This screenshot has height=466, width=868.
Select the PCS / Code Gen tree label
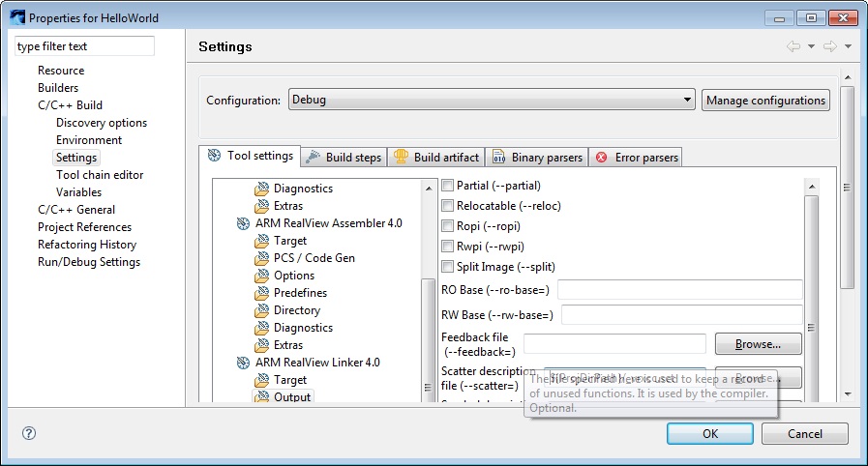click(x=314, y=258)
